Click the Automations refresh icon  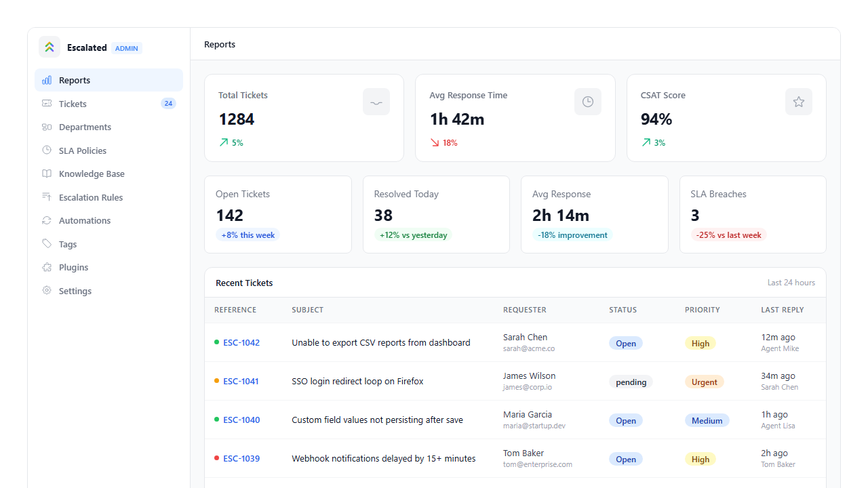click(x=47, y=220)
